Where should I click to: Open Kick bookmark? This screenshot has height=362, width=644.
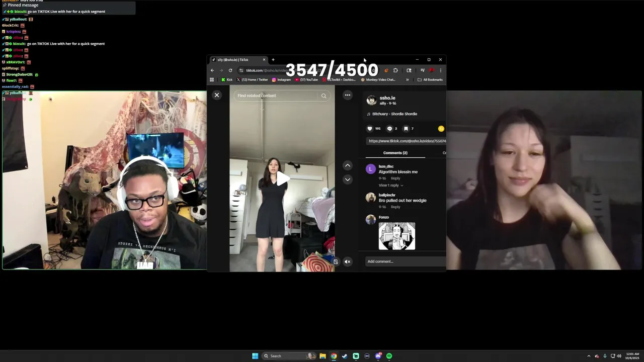(227, 79)
